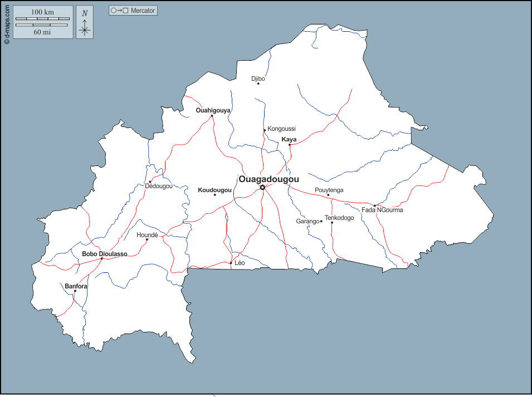Click the Ouagadougou capital city marker
The width and height of the screenshot is (532, 397).
click(x=263, y=186)
